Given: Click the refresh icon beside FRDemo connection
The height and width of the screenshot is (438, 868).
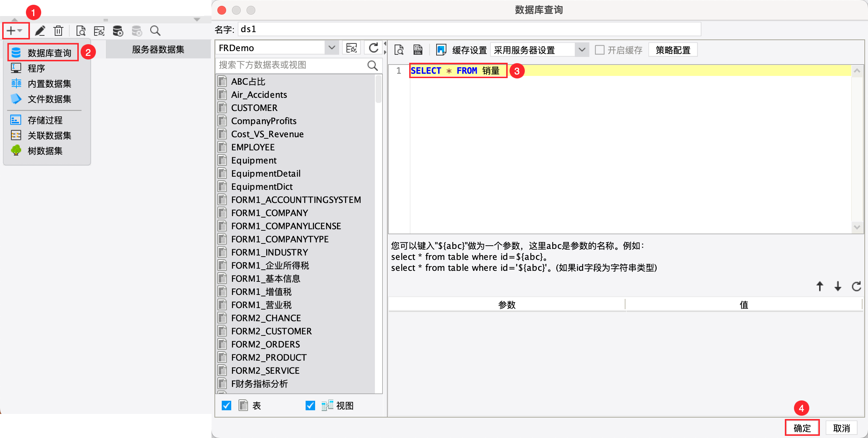Looking at the screenshot, I should tap(373, 48).
